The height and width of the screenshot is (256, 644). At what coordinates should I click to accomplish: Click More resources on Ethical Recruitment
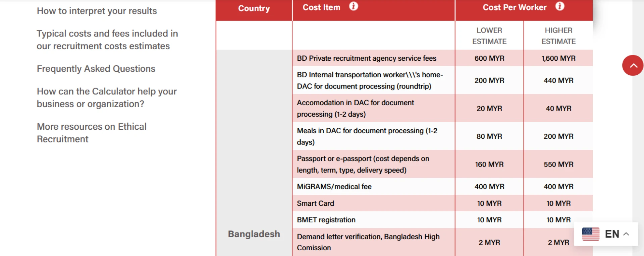(x=91, y=133)
